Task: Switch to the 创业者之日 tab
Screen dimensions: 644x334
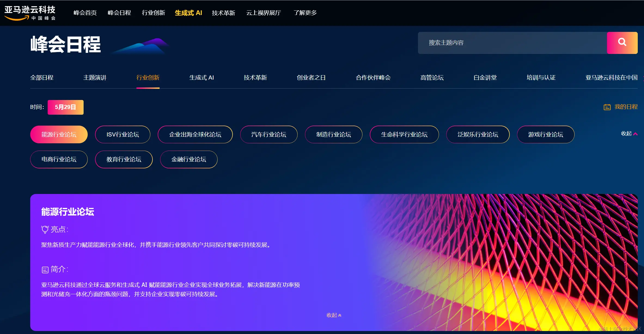Action: pos(311,78)
